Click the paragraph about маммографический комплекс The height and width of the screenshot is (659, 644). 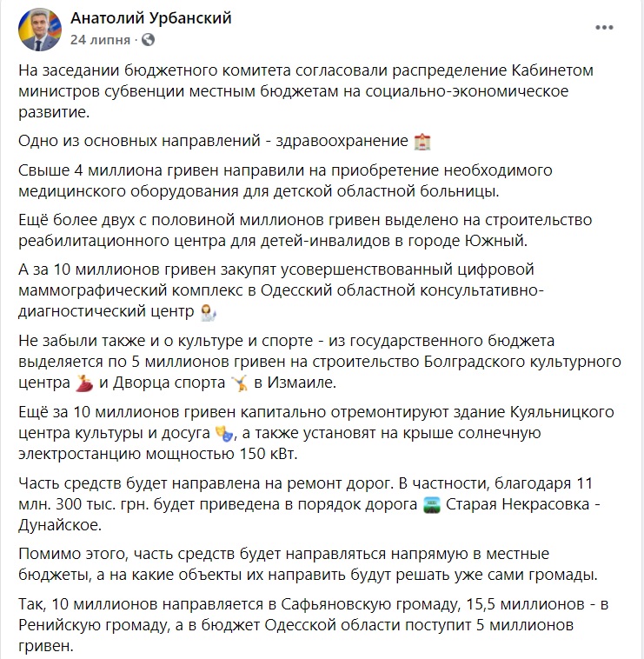pyautogui.click(x=281, y=290)
